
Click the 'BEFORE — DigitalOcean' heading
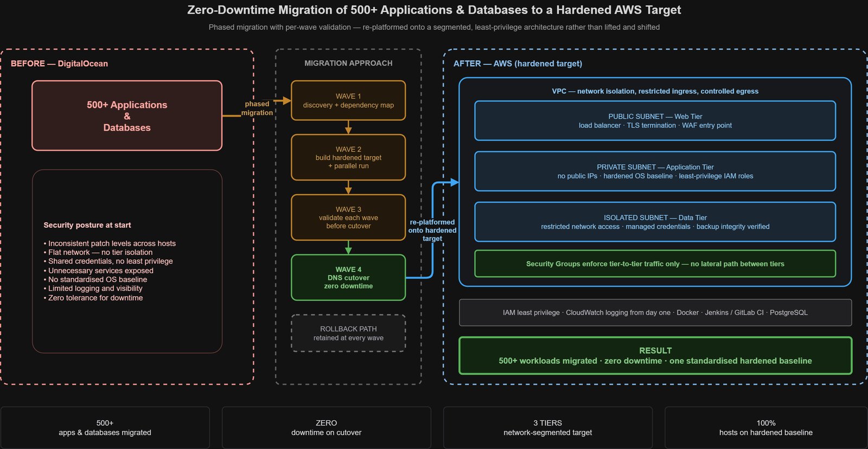click(59, 63)
